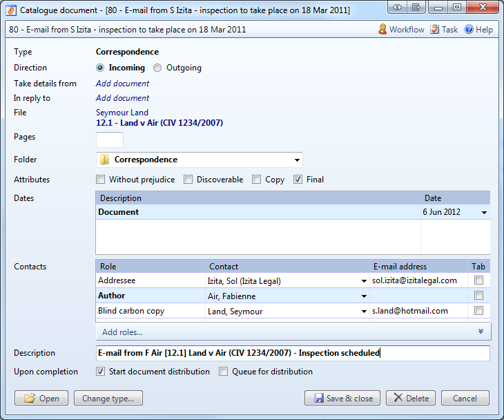Select the Outgoing direction
The width and height of the screenshot is (504, 420).
click(157, 68)
